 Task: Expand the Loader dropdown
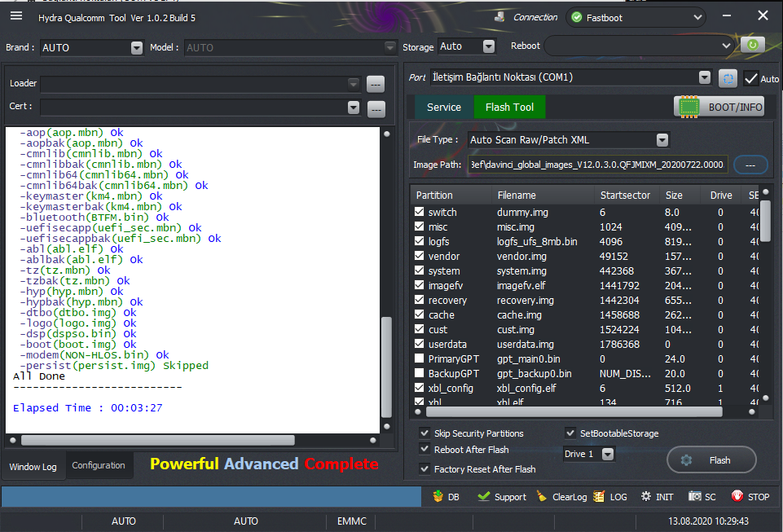click(x=353, y=84)
